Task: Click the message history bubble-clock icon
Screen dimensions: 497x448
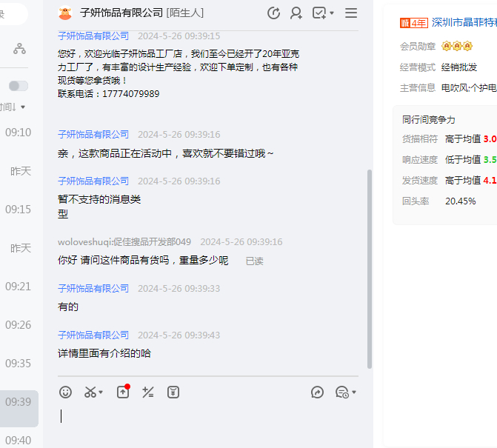Action: tap(342, 392)
